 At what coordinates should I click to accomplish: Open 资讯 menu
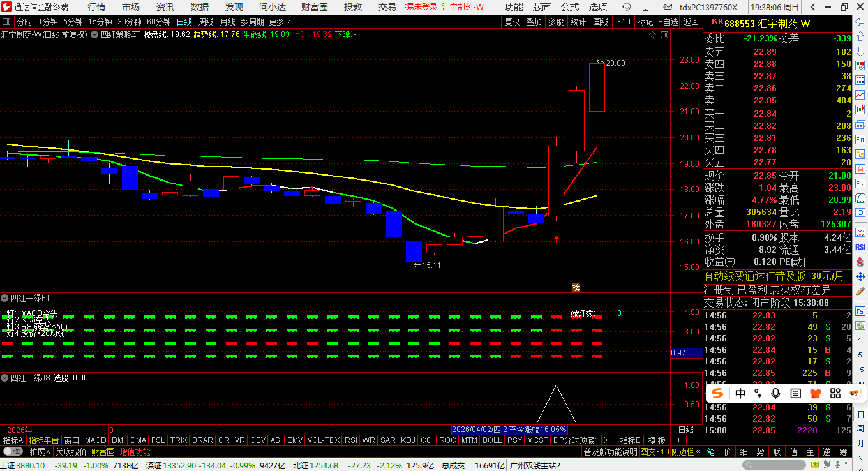pyautogui.click(x=165, y=7)
